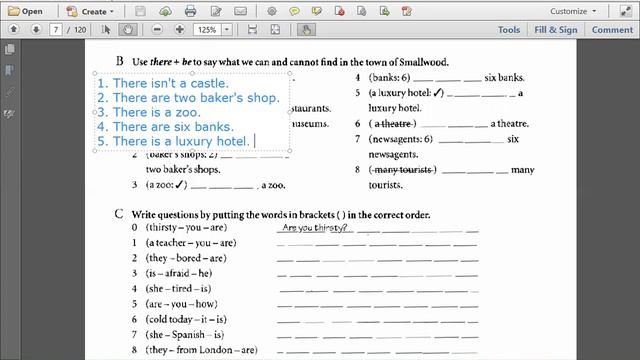The image size is (640, 360).
Task: Open preferences with the gear icon
Action: click(x=272, y=11)
